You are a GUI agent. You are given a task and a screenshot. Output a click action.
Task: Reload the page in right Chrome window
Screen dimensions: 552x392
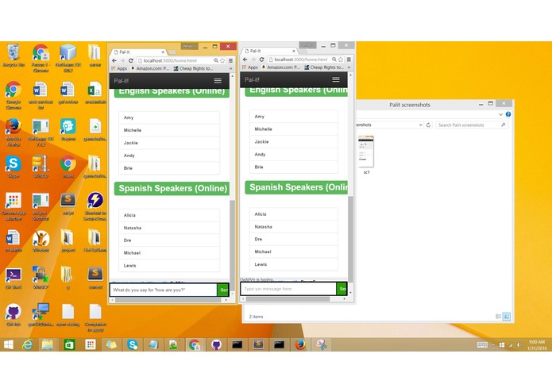click(261, 60)
